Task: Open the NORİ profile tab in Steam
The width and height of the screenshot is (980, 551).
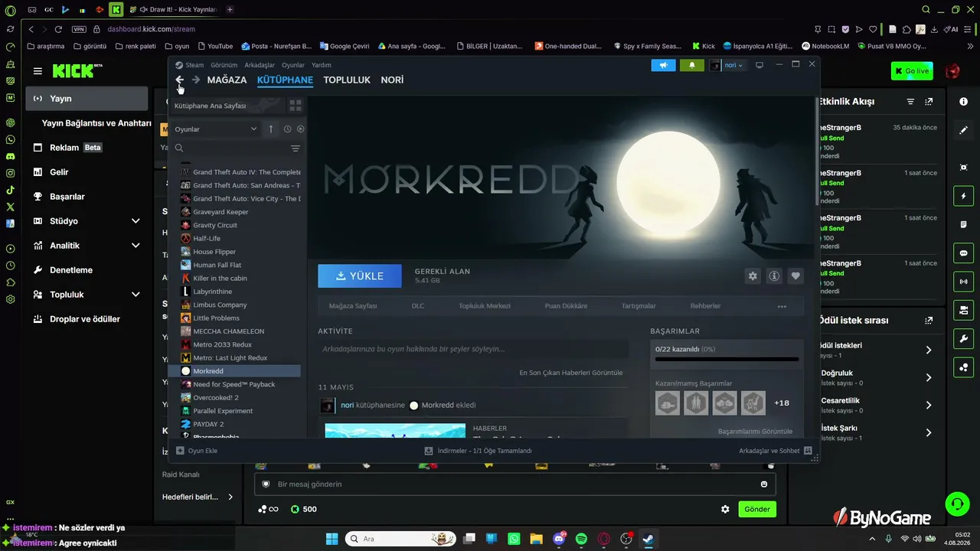Action: point(392,80)
